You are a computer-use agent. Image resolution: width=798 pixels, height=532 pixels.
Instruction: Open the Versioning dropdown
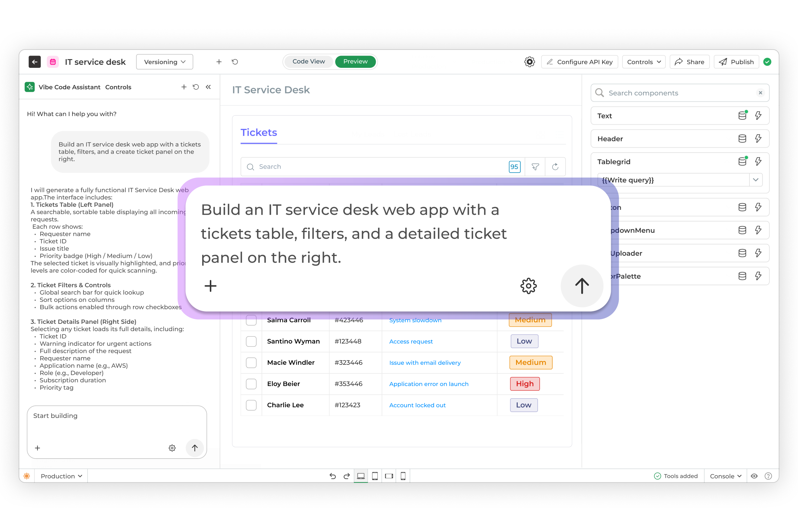[165, 62]
